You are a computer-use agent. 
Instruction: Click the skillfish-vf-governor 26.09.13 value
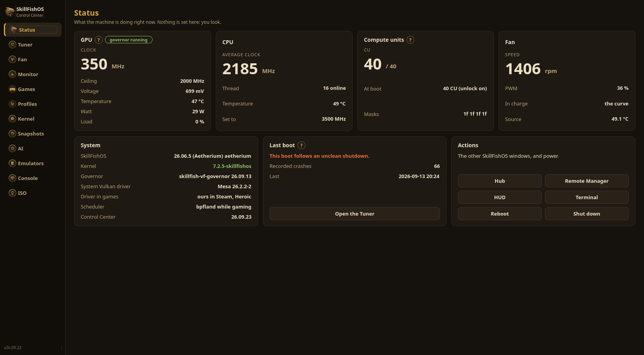215,177
